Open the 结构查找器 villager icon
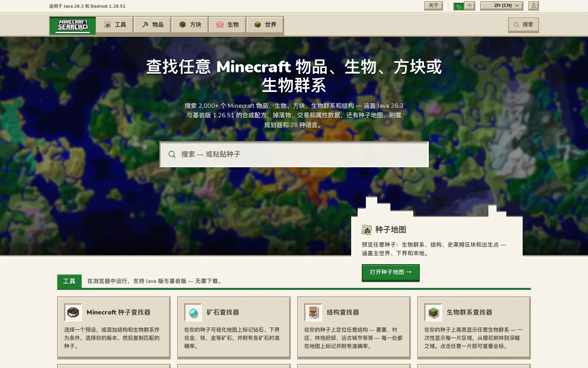The image size is (588, 368). 313,312
